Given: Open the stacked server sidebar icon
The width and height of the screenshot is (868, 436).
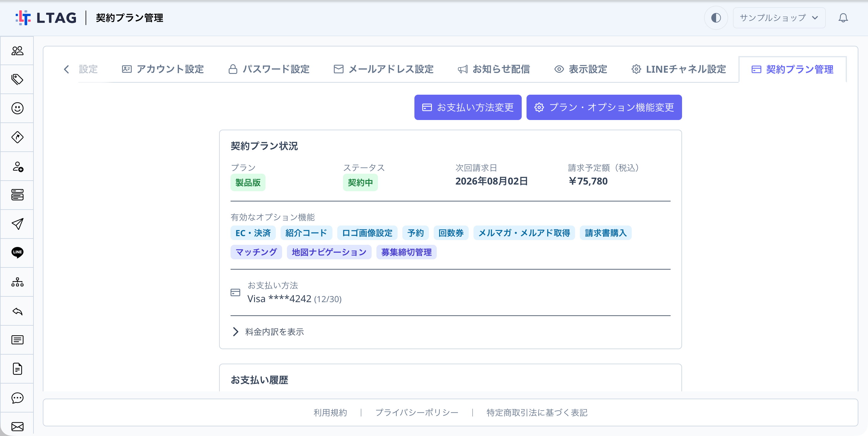Looking at the screenshot, I should 17,195.
